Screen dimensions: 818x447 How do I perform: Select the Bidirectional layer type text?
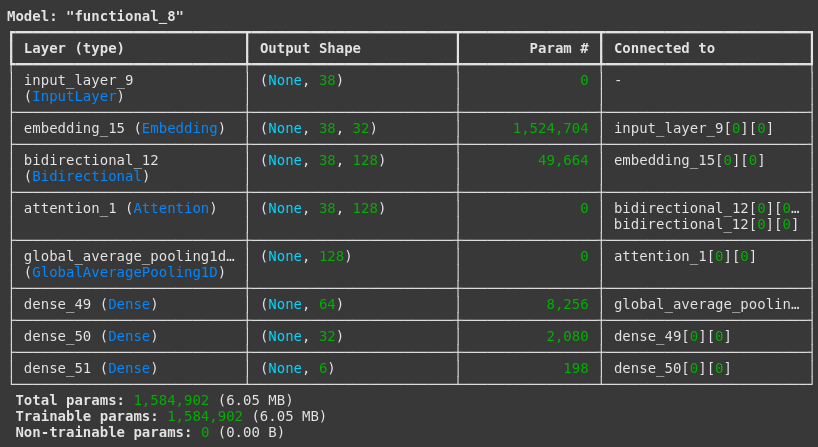[x=87, y=176]
